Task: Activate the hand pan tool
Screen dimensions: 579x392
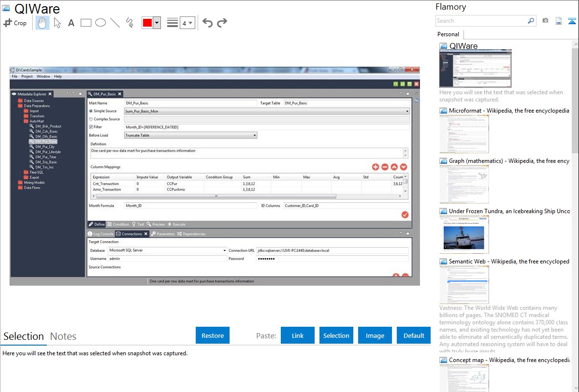Action: [x=43, y=23]
